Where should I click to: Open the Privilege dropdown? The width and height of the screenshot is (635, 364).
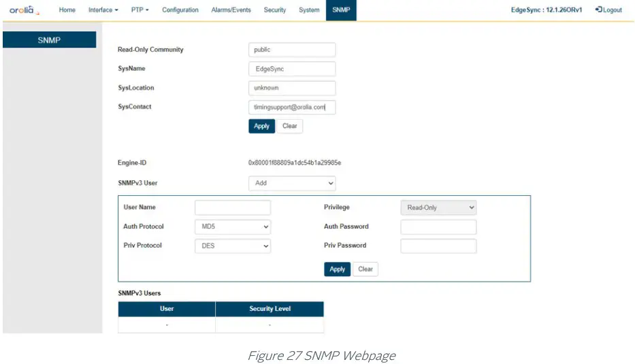coord(438,208)
